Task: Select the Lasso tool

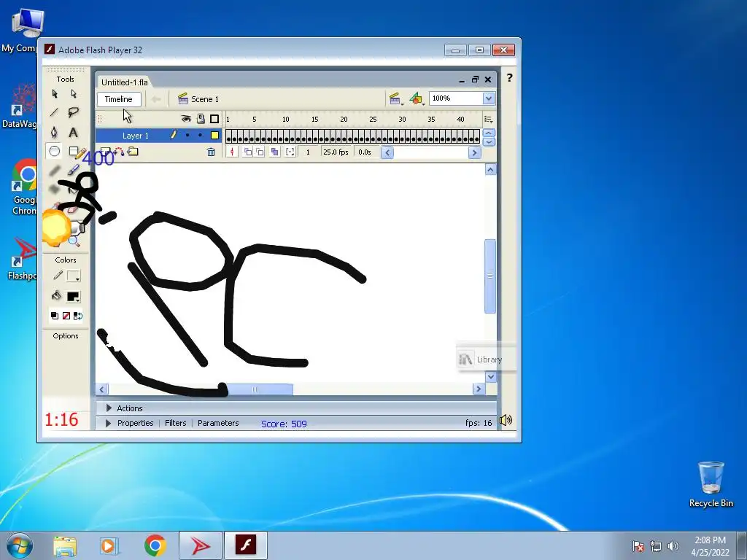Action: pyautogui.click(x=74, y=113)
